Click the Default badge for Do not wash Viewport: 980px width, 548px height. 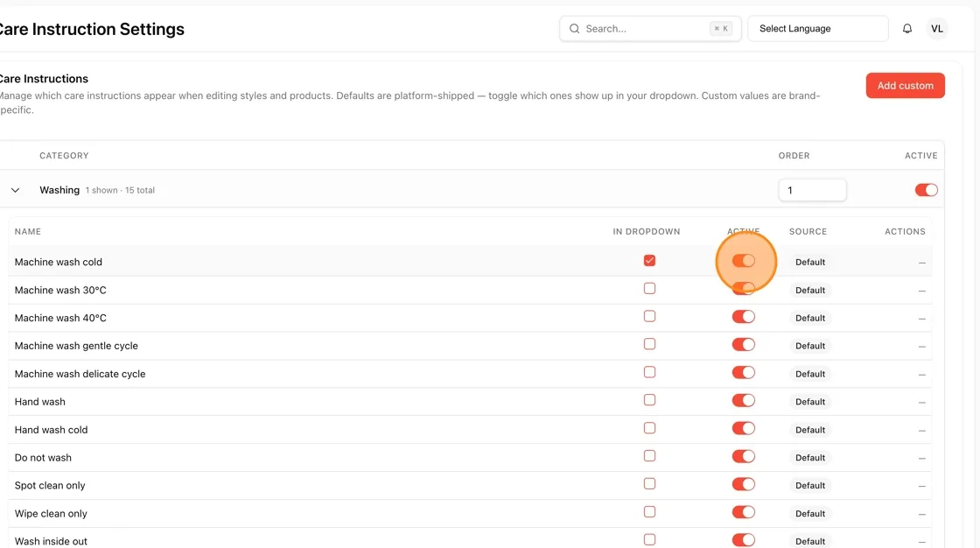810,458
